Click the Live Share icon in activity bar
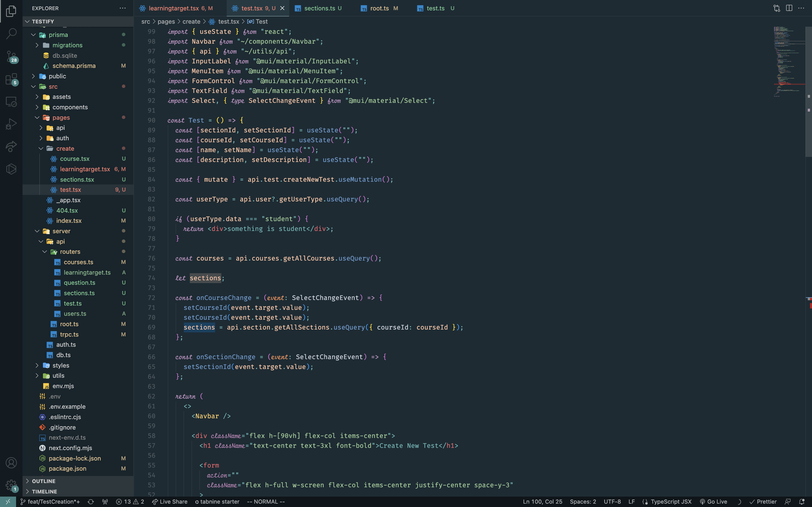Screen dimensions: 812x507 (x=11, y=146)
